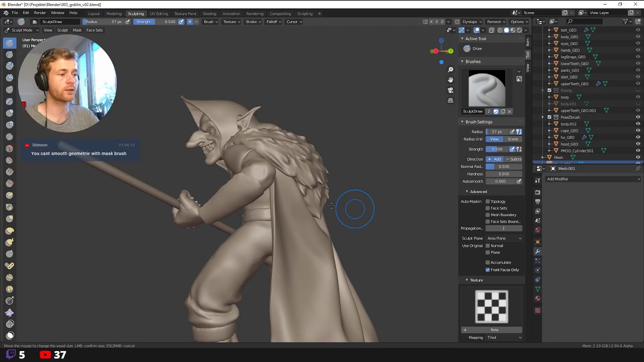Open the File menu

(15, 13)
